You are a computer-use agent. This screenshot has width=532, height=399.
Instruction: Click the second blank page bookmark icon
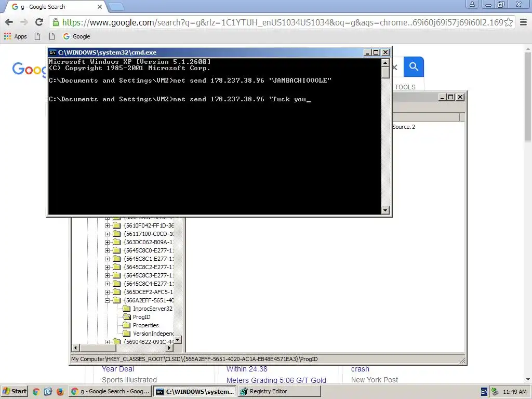[51, 36]
